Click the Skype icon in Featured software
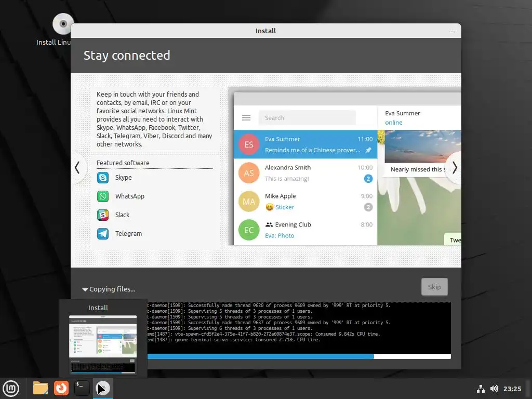The width and height of the screenshot is (532, 399). coord(103,178)
